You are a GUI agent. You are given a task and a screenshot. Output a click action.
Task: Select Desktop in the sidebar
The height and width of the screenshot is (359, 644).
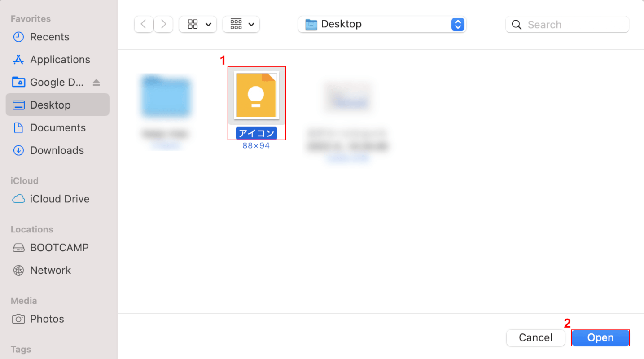pyautogui.click(x=57, y=105)
